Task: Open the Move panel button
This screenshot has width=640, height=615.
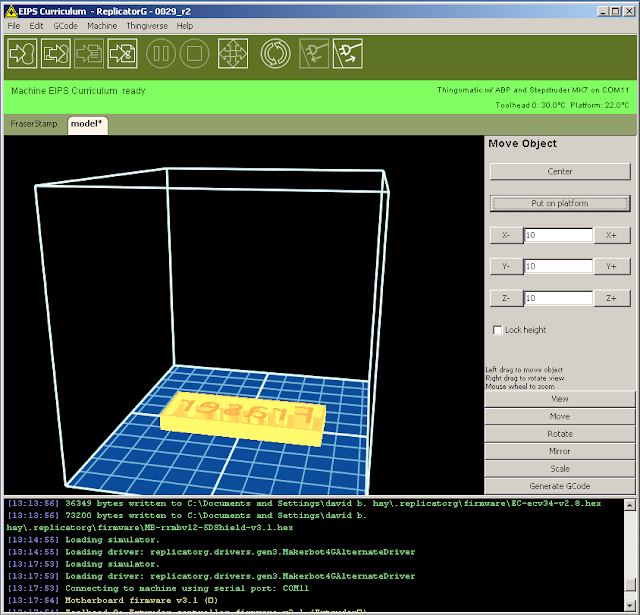Action: point(560,416)
